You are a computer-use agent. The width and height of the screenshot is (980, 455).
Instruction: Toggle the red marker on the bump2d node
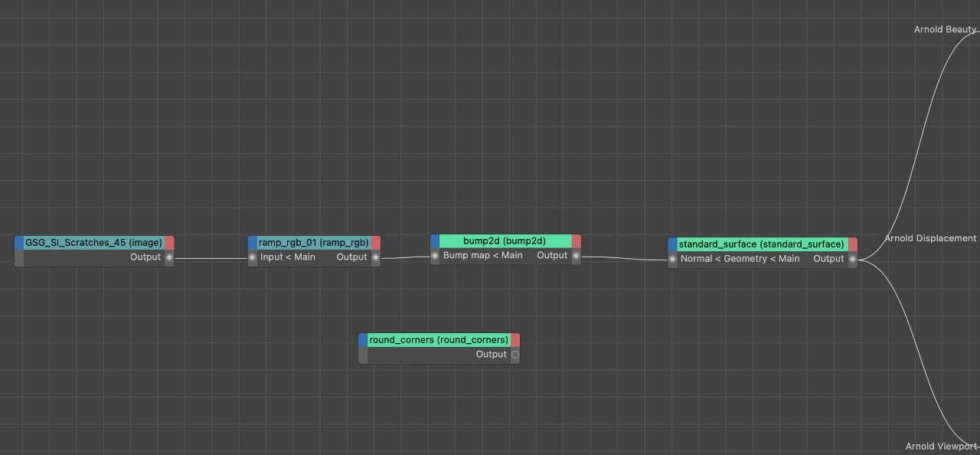576,241
